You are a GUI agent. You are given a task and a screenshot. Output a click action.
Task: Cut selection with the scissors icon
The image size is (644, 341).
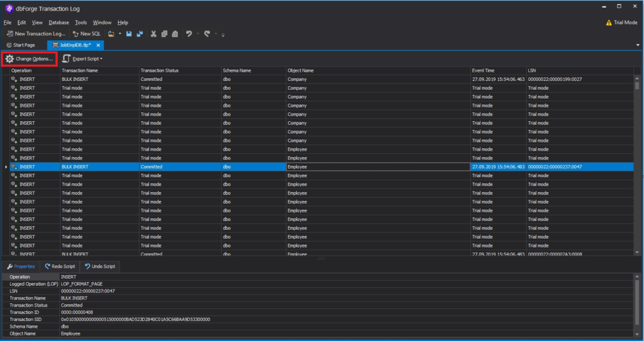(153, 34)
